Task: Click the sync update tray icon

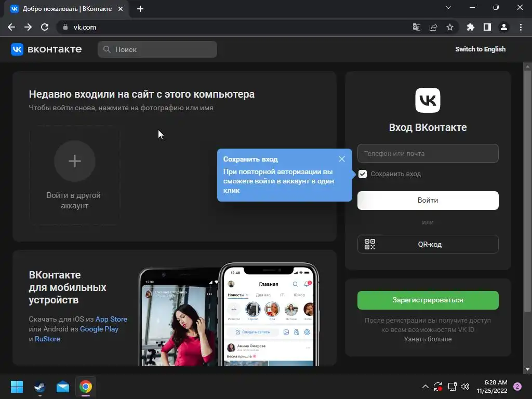Action: click(438, 387)
